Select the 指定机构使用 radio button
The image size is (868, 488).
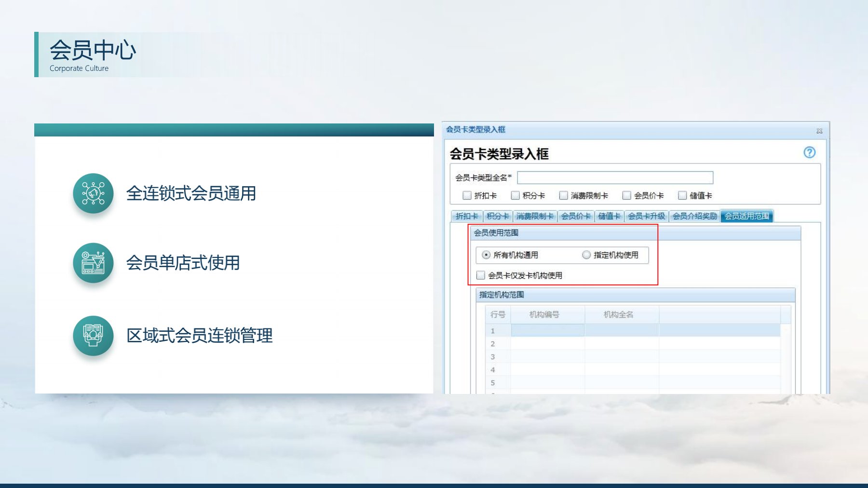(x=586, y=256)
